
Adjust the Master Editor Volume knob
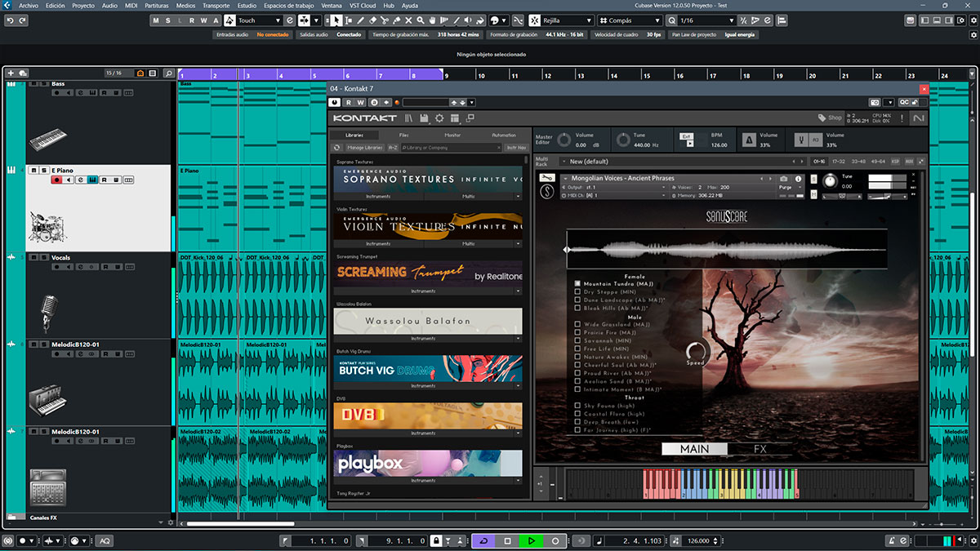pyautogui.click(x=563, y=140)
